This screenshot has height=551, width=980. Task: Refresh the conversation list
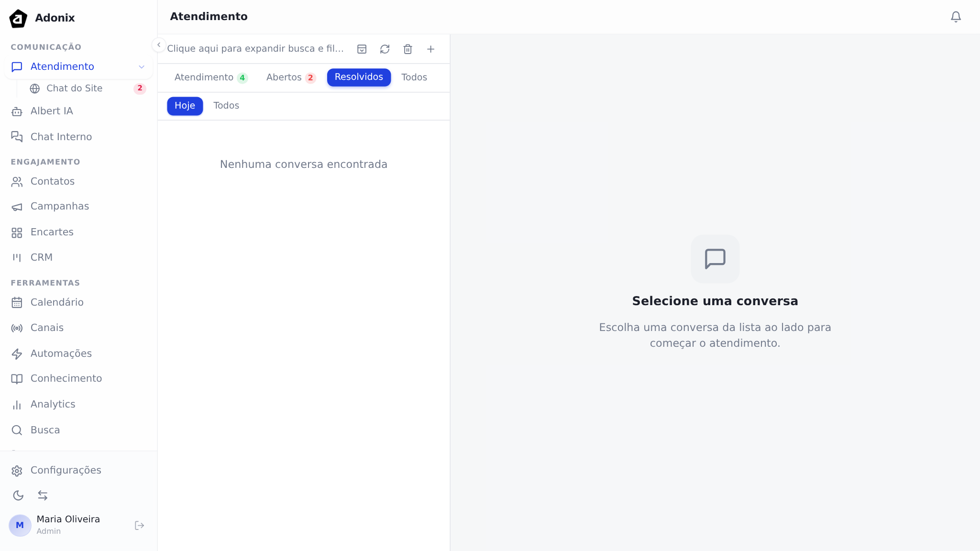click(385, 49)
